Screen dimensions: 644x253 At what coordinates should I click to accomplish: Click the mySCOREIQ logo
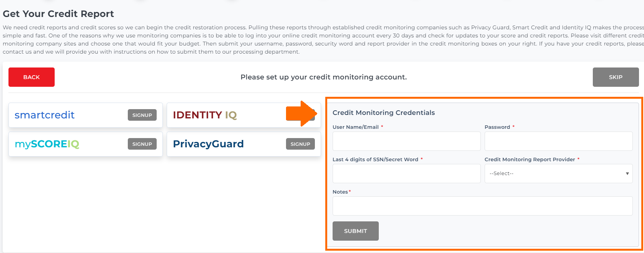pyautogui.click(x=47, y=144)
